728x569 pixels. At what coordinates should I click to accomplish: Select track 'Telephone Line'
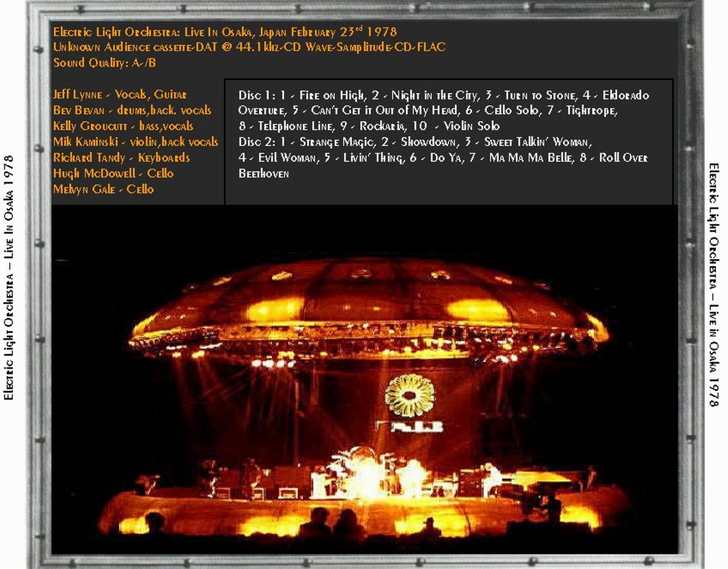click(296, 126)
